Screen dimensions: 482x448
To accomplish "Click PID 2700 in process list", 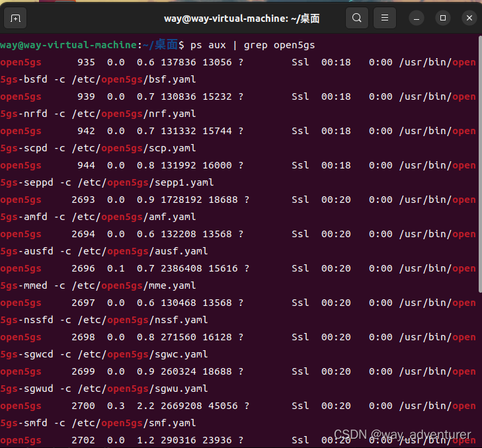I will pyautogui.click(x=83, y=406).
